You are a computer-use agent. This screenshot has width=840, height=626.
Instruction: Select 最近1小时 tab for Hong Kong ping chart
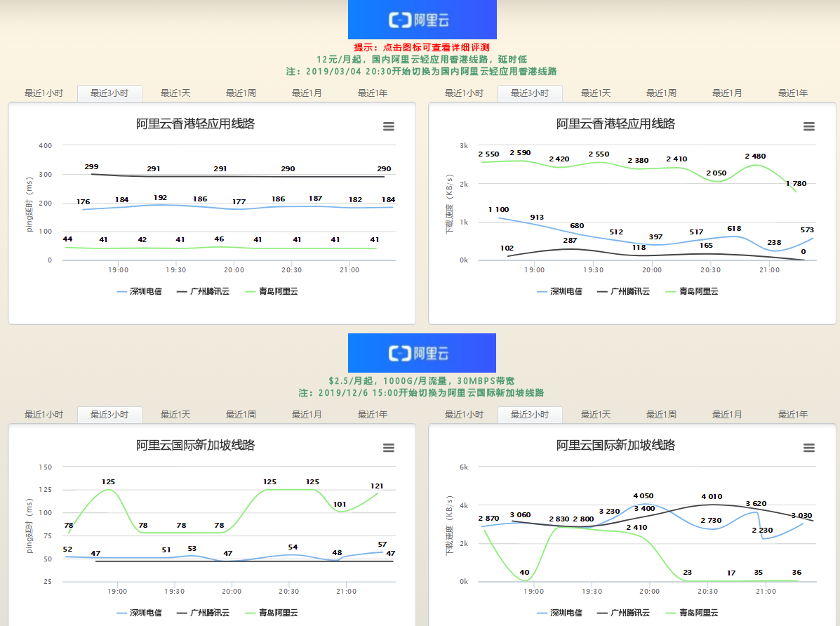pos(44,93)
